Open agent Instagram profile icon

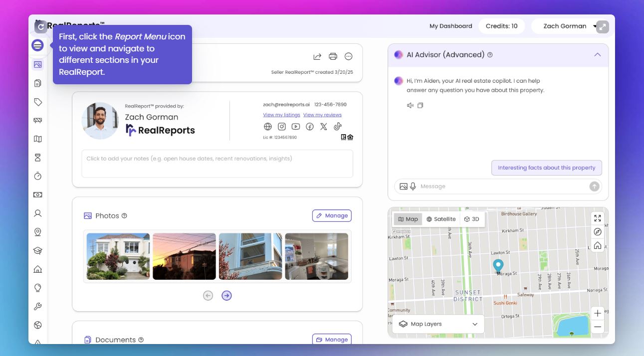click(282, 127)
